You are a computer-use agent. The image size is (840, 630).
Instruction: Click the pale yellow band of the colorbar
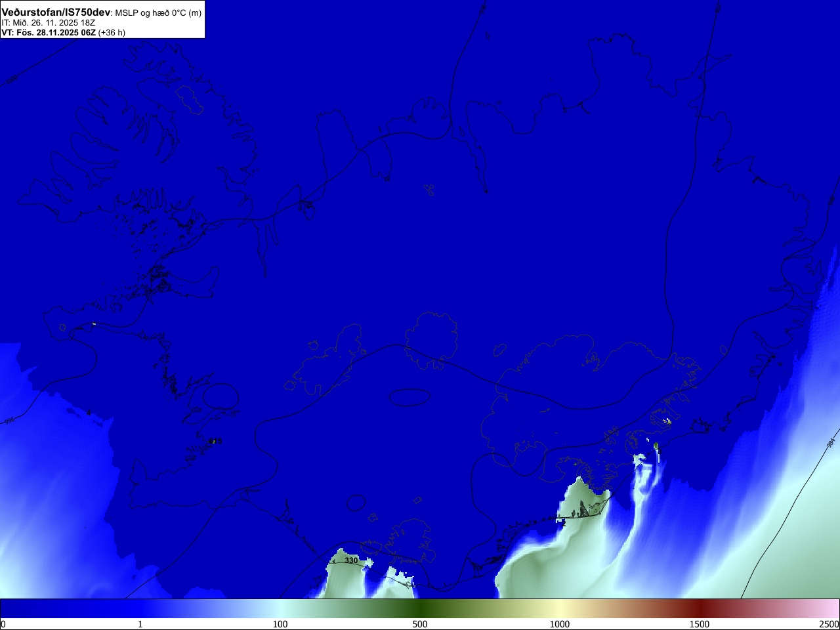(x=560, y=608)
